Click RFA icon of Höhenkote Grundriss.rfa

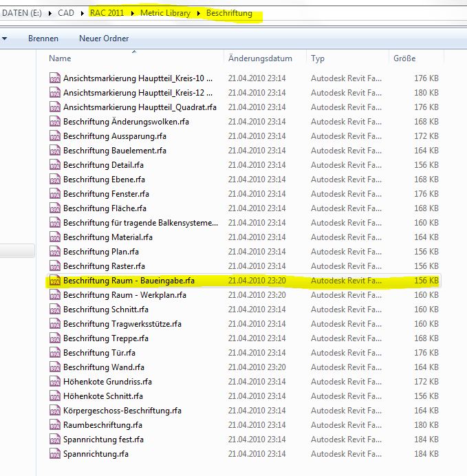click(54, 382)
